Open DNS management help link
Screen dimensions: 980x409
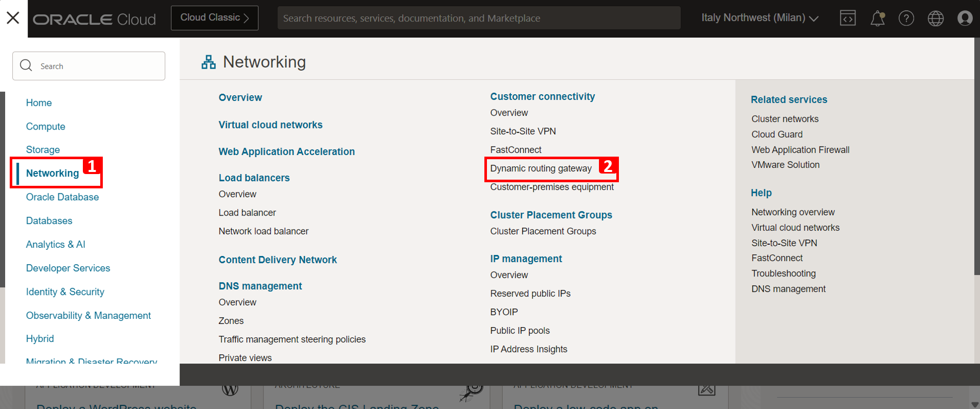point(788,289)
